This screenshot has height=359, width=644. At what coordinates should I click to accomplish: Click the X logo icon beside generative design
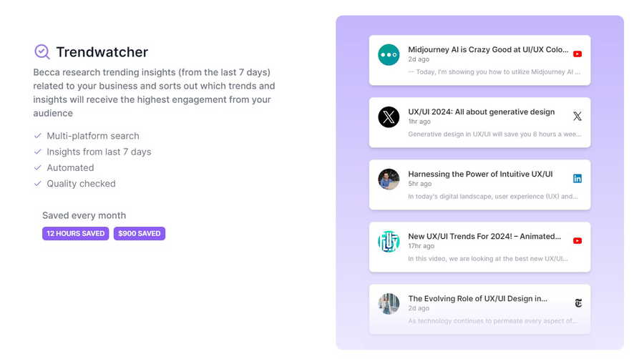(577, 116)
